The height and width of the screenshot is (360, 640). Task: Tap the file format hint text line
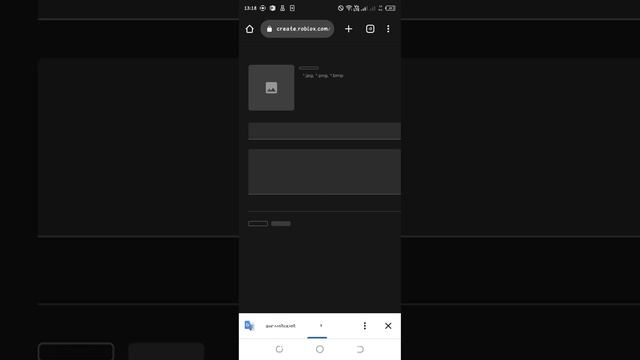click(x=323, y=76)
